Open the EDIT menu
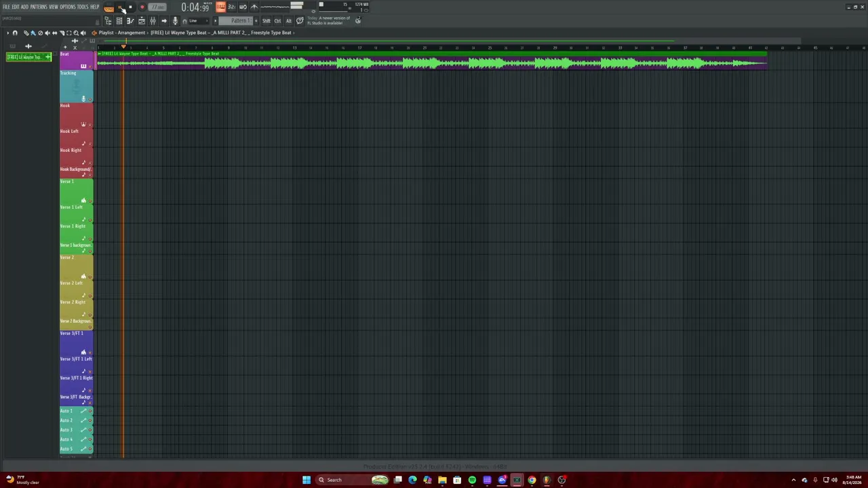Image resolution: width=868 pixels, height=488 pixels. 16,7
